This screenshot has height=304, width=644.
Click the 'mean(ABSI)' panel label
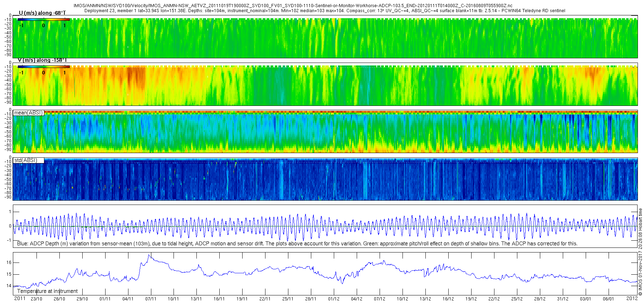pyautogui.click(x=28, y=113)
